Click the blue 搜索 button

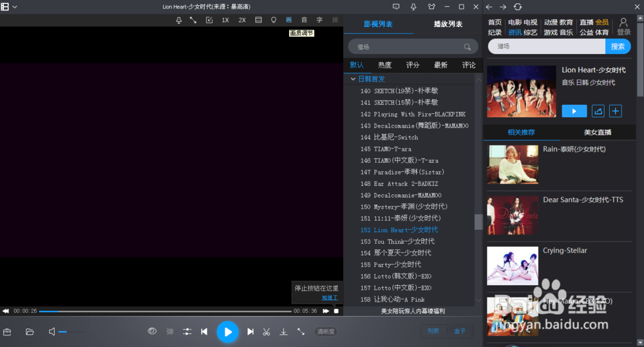(618, 46)
